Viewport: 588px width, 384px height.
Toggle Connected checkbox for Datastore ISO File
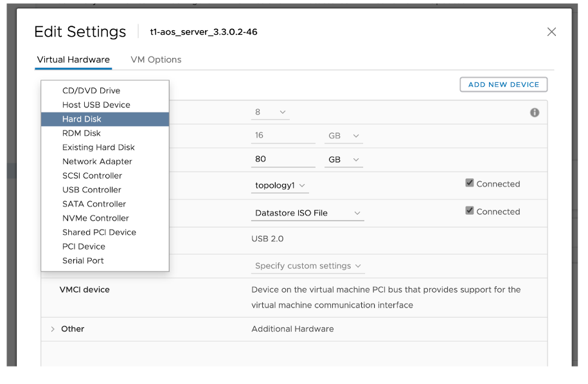470,211
